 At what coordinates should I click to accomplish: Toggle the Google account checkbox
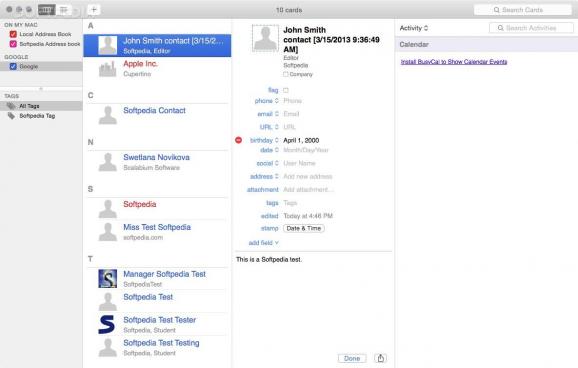click(x=13, y=67)
